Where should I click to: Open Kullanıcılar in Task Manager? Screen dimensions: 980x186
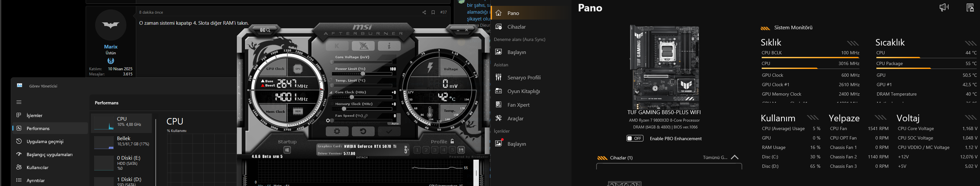[50, 167]
